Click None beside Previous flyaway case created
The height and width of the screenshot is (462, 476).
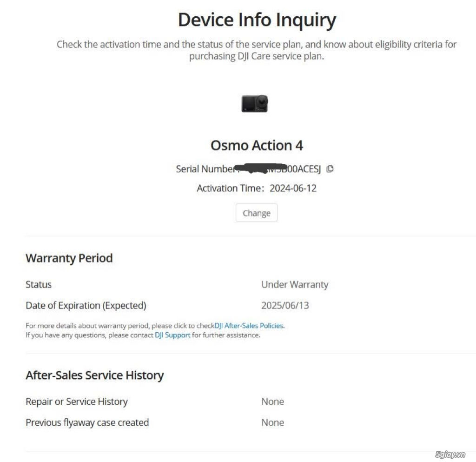87,422
